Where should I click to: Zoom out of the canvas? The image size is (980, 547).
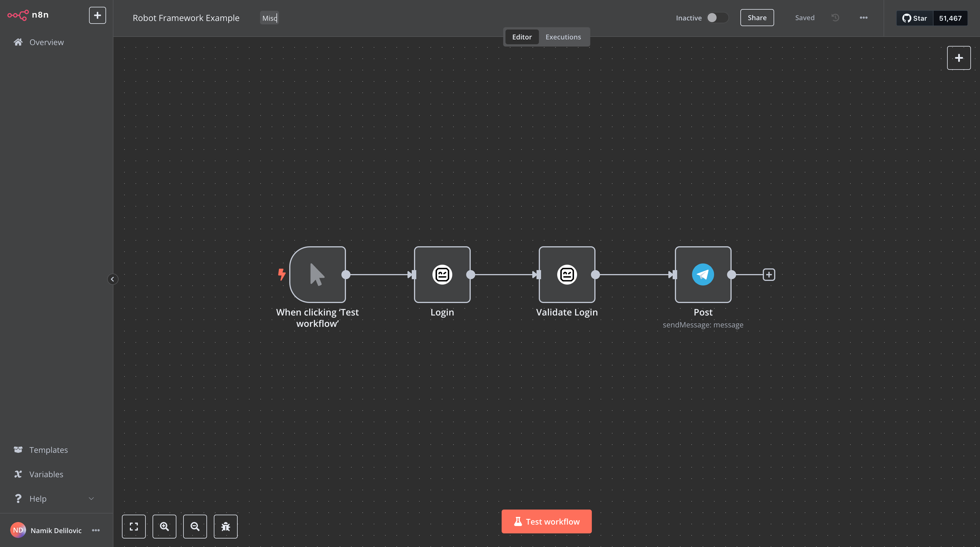point(195,527)
